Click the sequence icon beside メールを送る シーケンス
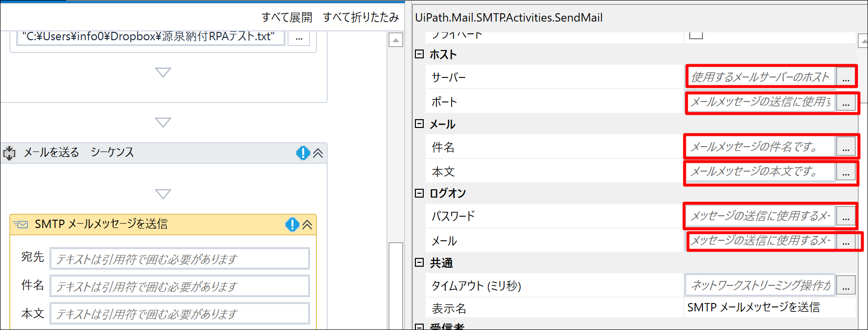Viewport: 868px width, 330px height. [9, 153]
